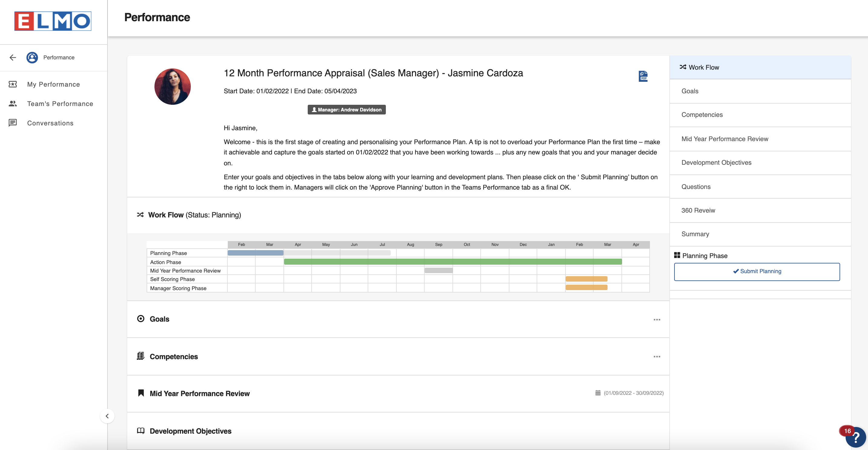Switch to the 360 Reveiw tab

tap(698, 210)
